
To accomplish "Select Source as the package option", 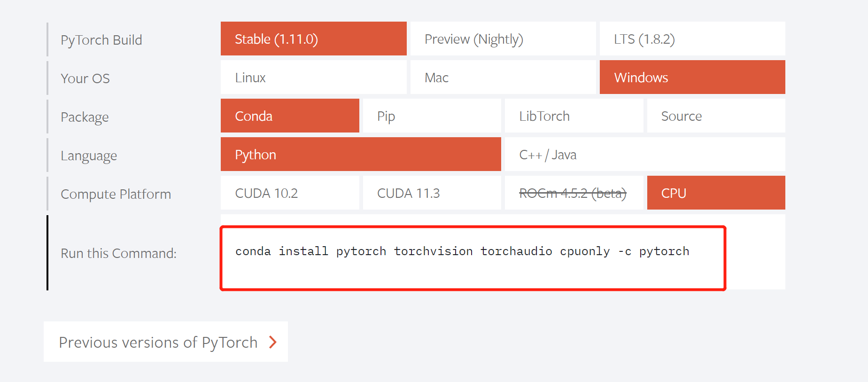I will [716, 116].
